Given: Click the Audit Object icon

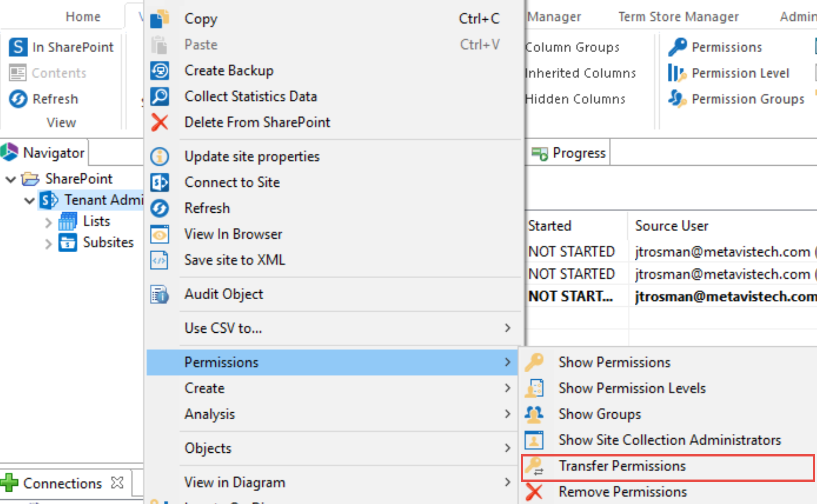Looking at the screenshot, I should [160, 294].
